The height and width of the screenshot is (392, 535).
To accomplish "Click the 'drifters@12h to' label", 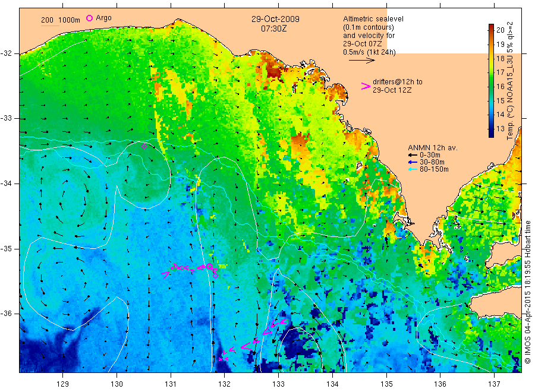I will click(x=398, y=82).
